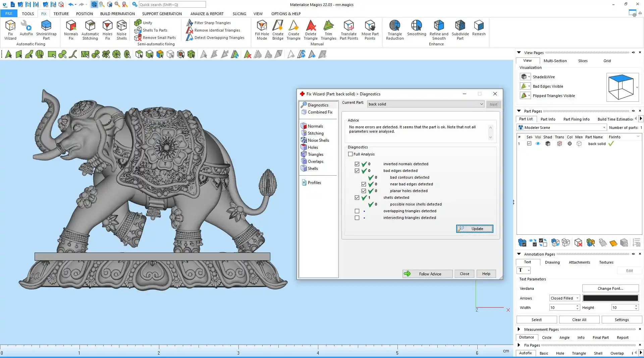This screenshot has height=358, width=644.
Task: Open the Support Generation ribbon tab
Action: click(162, 14)
